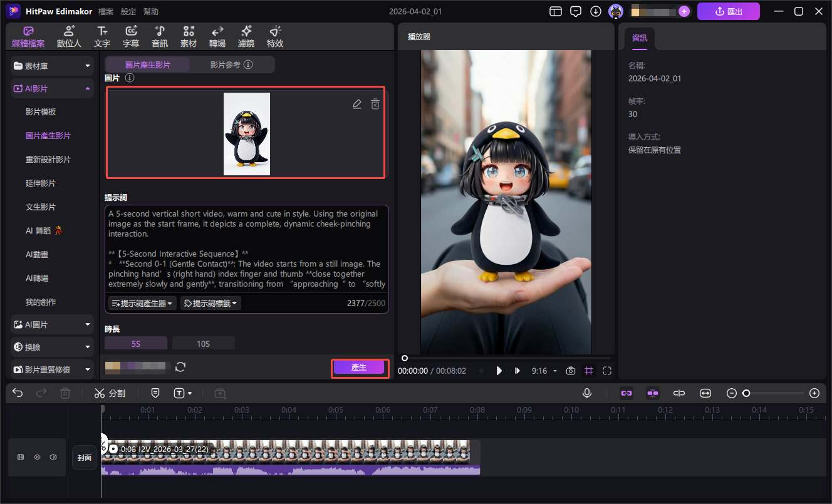832x504 pixels.
Task: Delete the uploaded penguin image
Action: [x=375, y=105]
